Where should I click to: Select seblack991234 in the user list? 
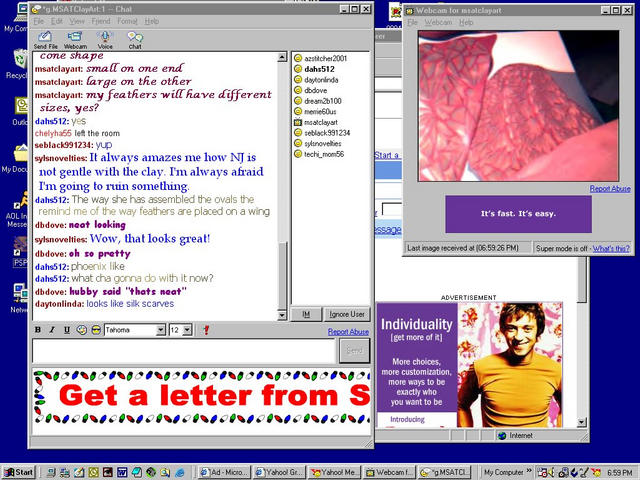pyautogui.click(x=327, y=133)
